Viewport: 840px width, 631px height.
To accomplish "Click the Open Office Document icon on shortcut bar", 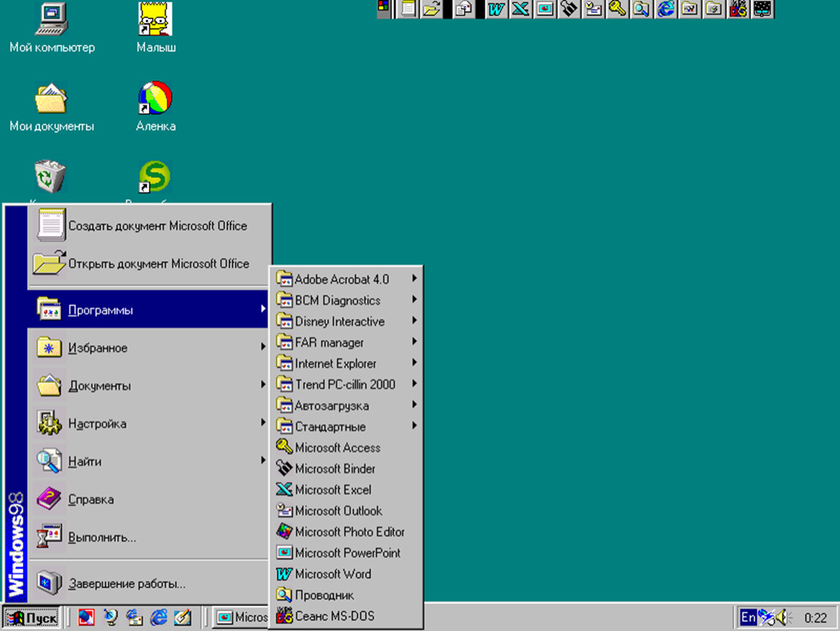I will tap(432, 9).
